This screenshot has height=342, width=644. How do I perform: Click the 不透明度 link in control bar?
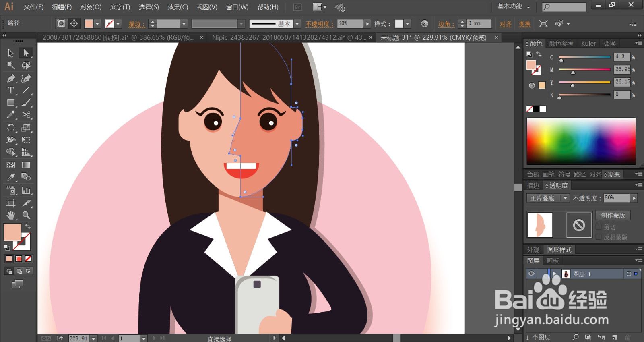(x=320, y=24)
